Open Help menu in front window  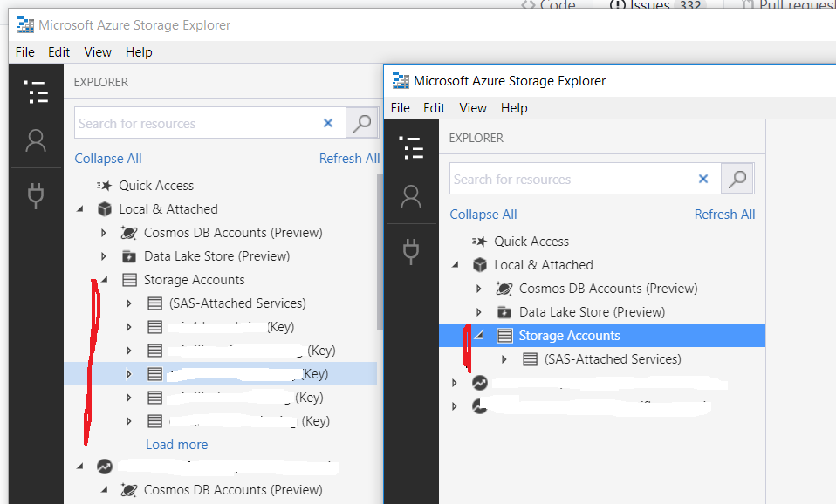click(515, 108)
